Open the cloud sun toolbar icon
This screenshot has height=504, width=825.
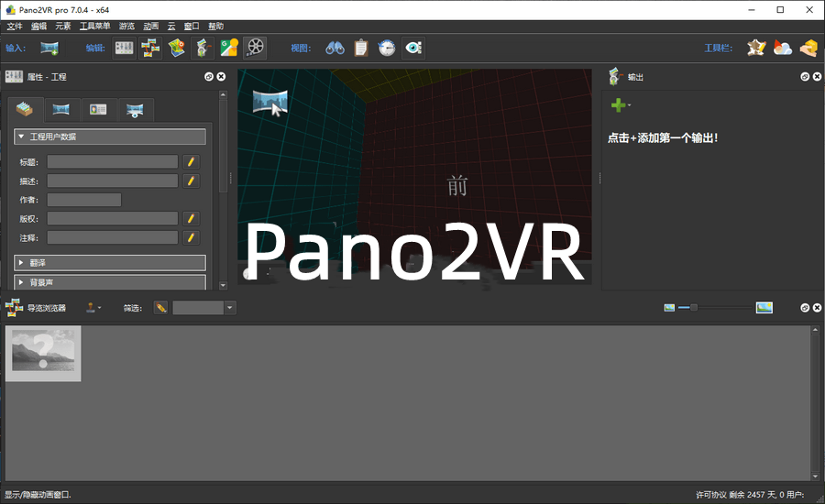click(783, 49)
